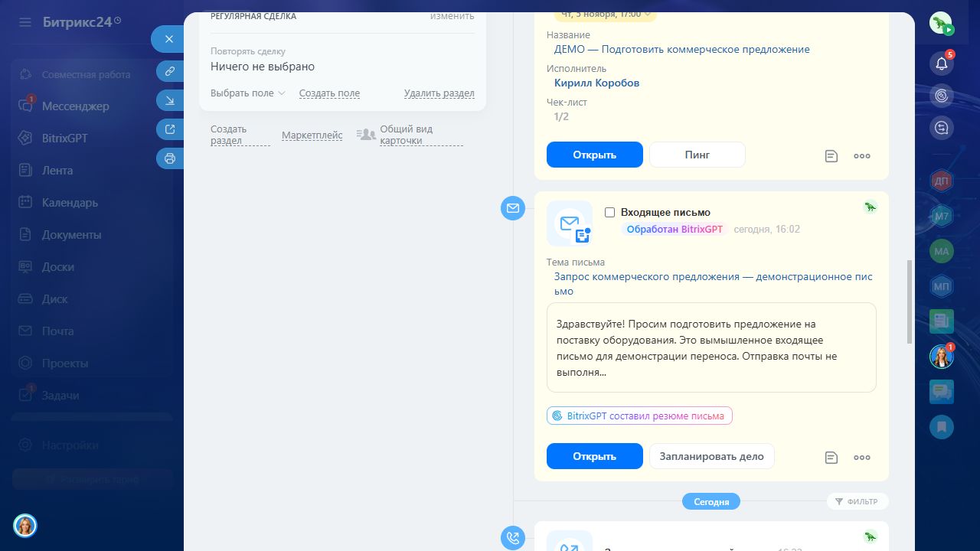Image resolution: width=980 pixels, height=551 pixels.
Task: Click the Удалить раздел link
Action: [439, 93]
